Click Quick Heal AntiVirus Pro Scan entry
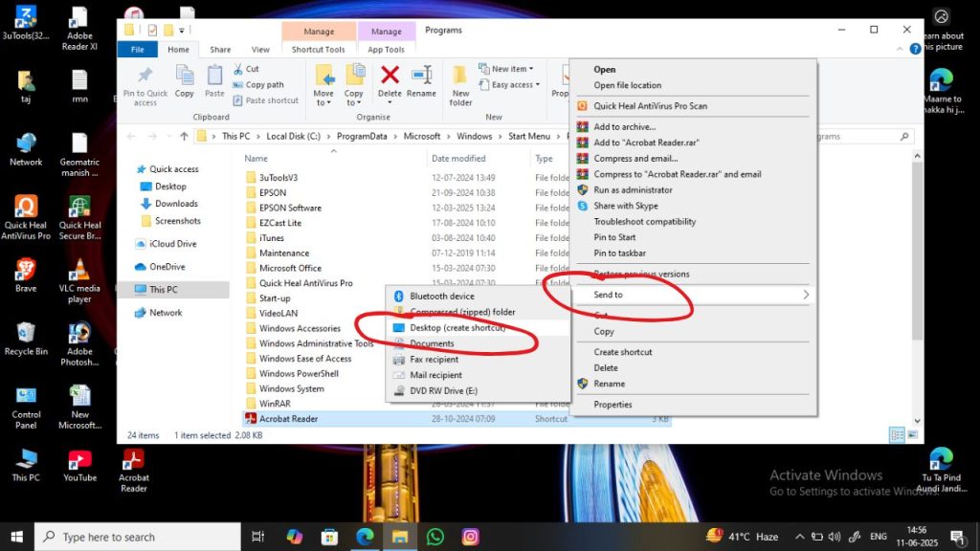This screenshot has width=980, height=551. click(650, 105)
